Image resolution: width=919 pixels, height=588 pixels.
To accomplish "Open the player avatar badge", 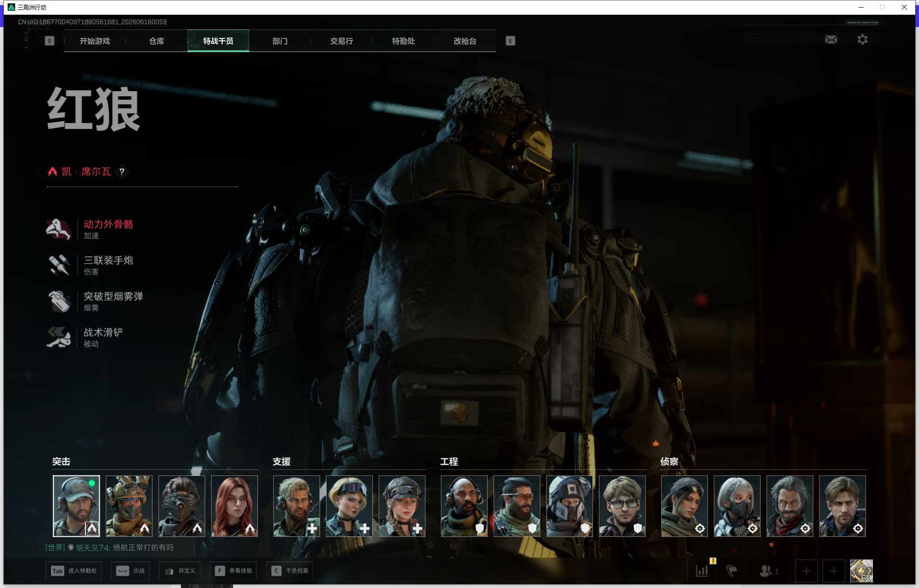I will (862, 571).
